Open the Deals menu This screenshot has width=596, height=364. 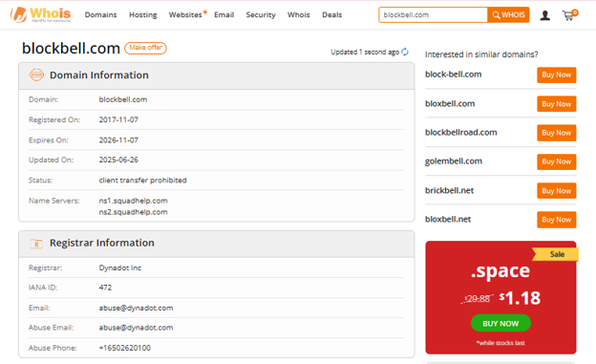click(x=331, y=15)
